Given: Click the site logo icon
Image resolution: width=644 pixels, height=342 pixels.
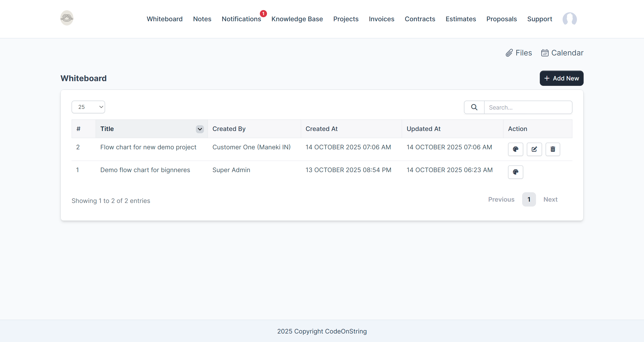Looking at the screenshot, I should (67, 18).
